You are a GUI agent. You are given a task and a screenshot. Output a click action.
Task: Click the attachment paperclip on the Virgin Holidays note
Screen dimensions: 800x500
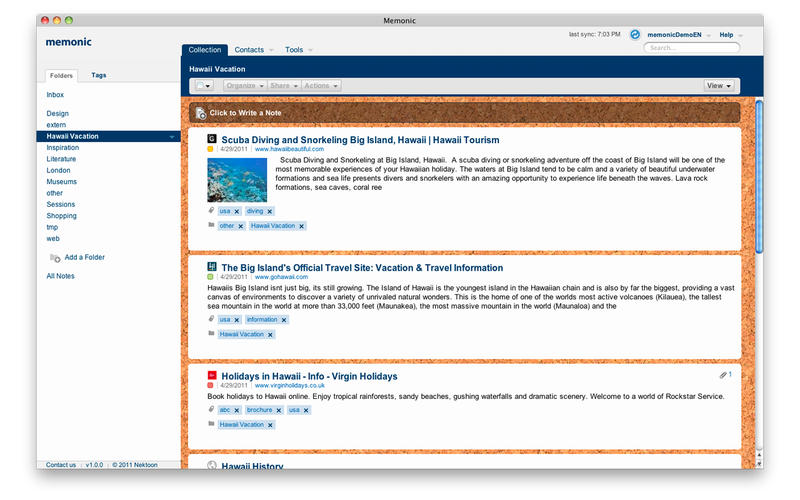pos(722,375)
